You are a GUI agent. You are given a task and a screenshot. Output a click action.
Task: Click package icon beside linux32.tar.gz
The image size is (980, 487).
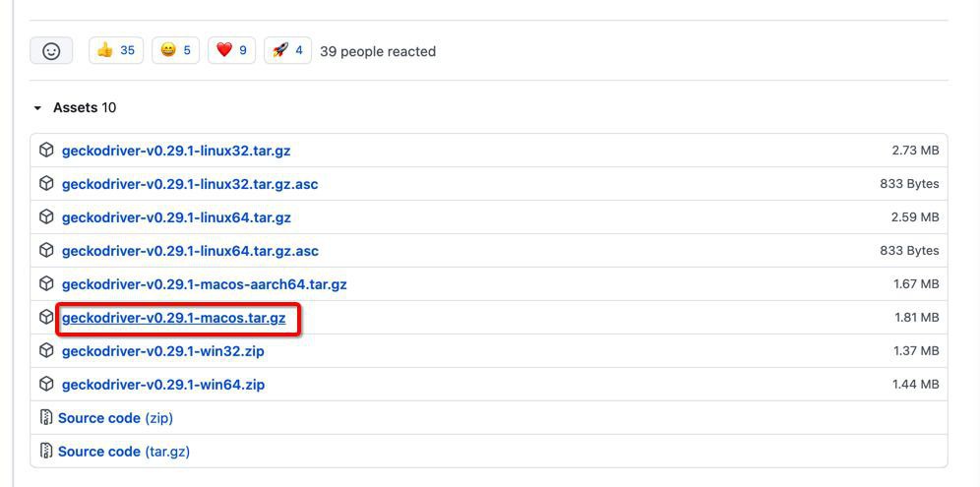coord(46,151)
